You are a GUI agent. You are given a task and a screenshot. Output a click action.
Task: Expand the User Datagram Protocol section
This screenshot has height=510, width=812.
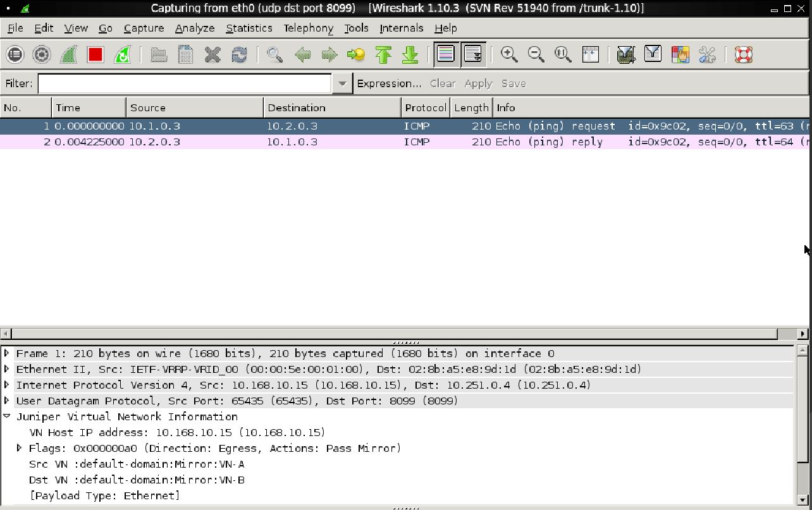(6, 401)
